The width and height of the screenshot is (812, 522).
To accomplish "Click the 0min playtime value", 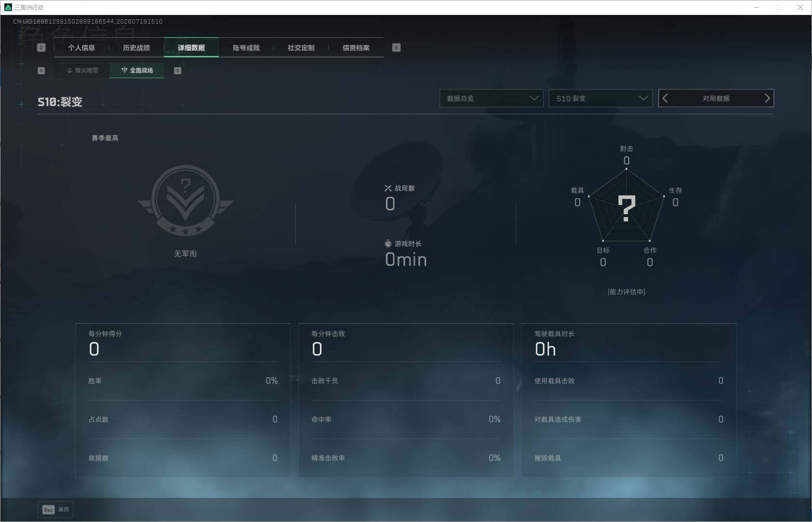I will coord(406,260).
